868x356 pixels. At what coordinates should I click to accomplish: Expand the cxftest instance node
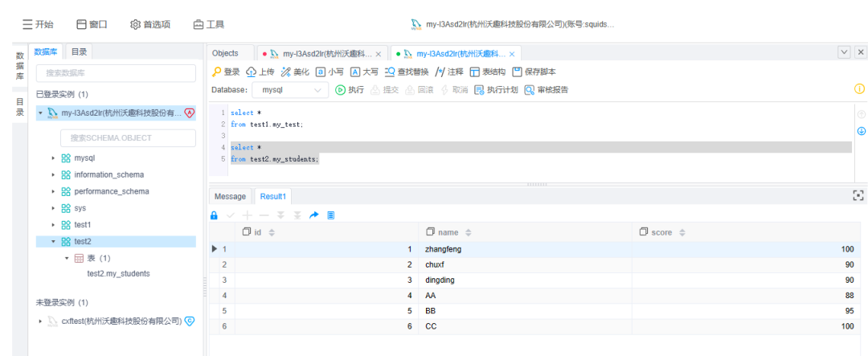40,321
